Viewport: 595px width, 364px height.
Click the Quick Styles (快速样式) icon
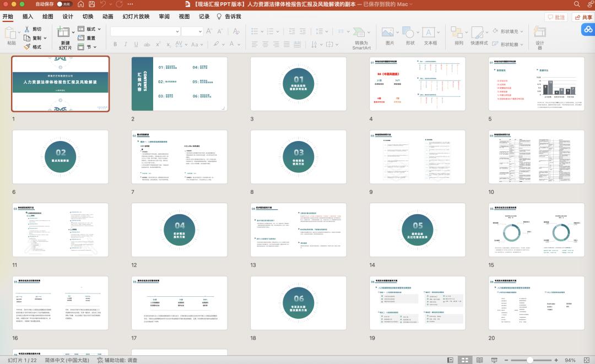477,32
